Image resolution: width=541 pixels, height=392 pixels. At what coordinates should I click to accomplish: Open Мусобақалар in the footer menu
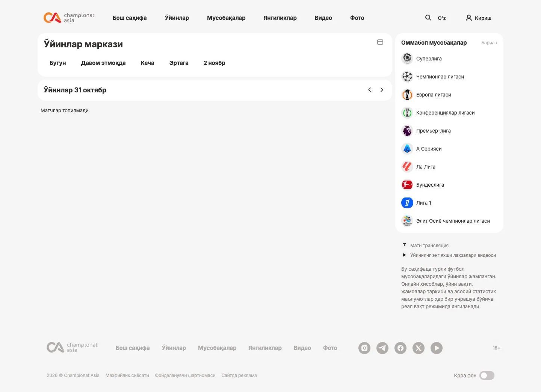coord(217,348)
